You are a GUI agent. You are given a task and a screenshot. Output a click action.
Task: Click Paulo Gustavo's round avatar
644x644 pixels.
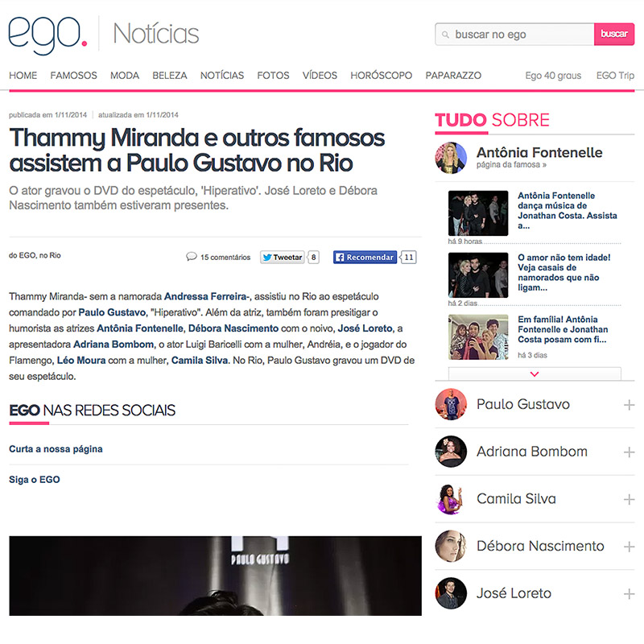tap(451, 404)
